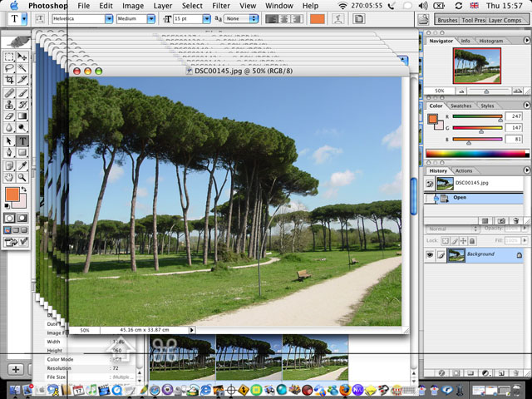Open the History palette flyout menu
The width and height of the screenshot is (532, 399).
(527, 170)
